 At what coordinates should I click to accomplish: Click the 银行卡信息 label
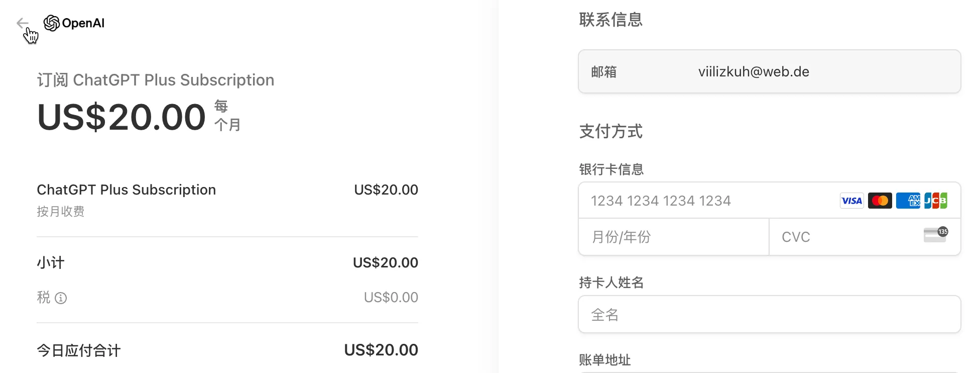[611, 169]
